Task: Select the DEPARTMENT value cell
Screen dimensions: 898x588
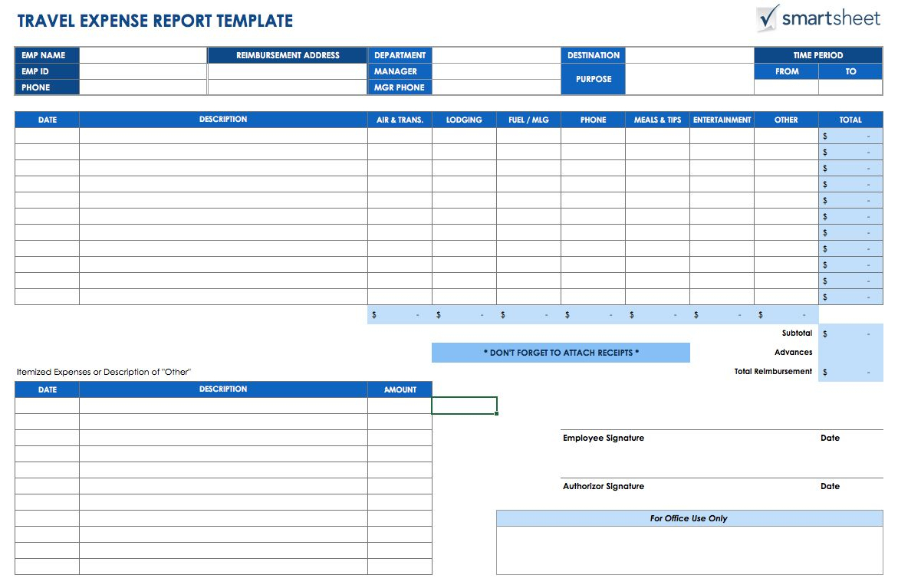Action: [x=496, y=55]
